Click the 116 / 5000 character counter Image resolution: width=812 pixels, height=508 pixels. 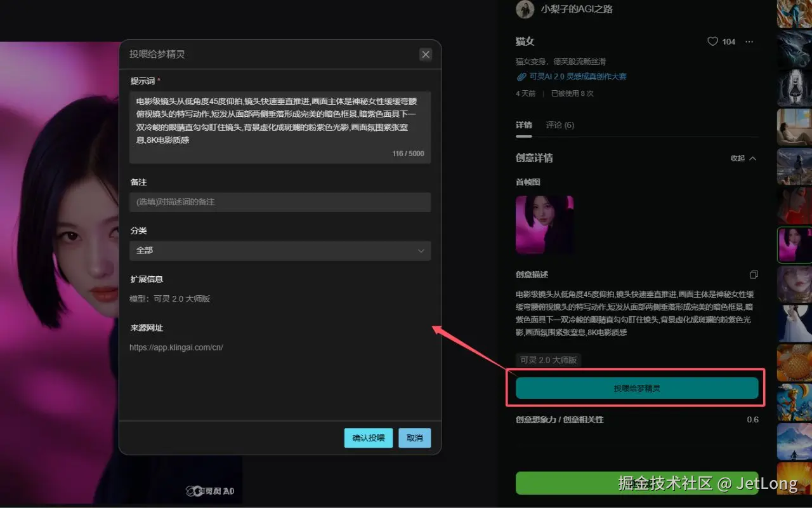[x=408, y=154]
